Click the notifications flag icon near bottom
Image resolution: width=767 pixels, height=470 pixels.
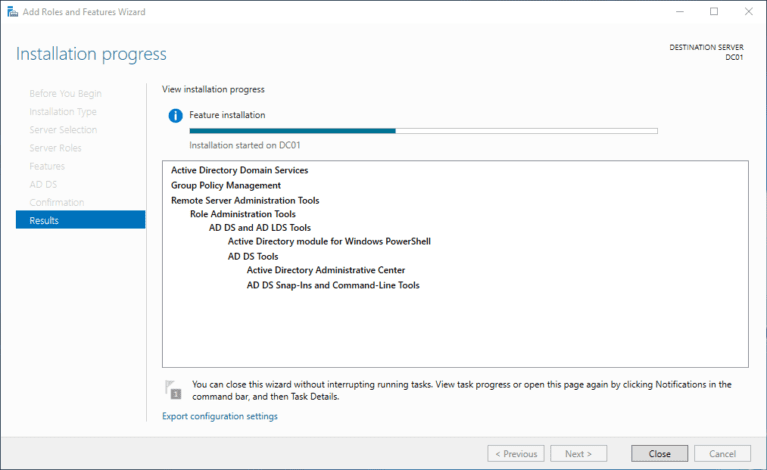pos(173,390)
